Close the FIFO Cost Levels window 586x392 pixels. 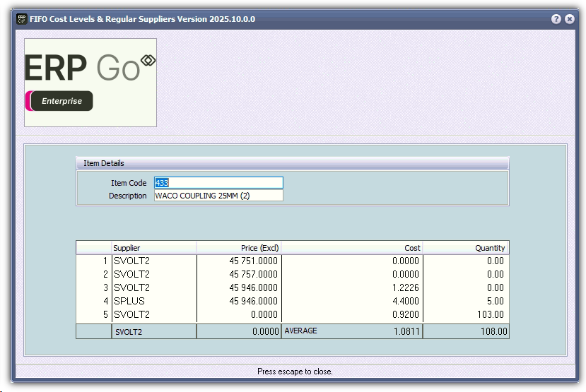point(570,19)
